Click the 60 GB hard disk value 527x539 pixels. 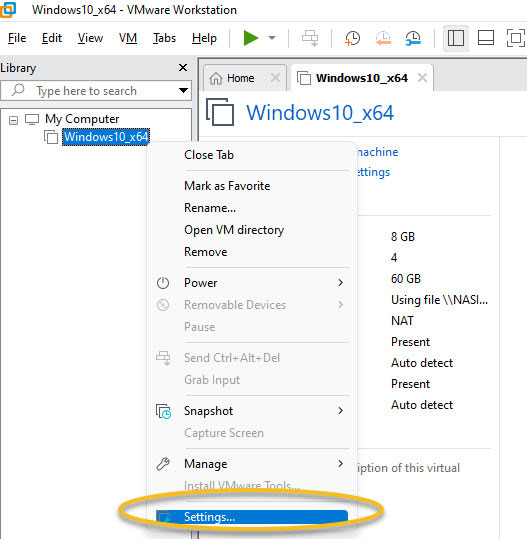(x=406, y=279)
